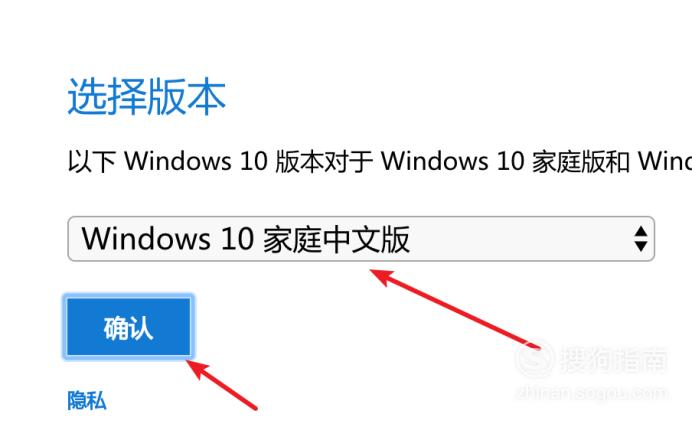Click the words Windows 10 家庭版和 in the description

click(505, 161)
